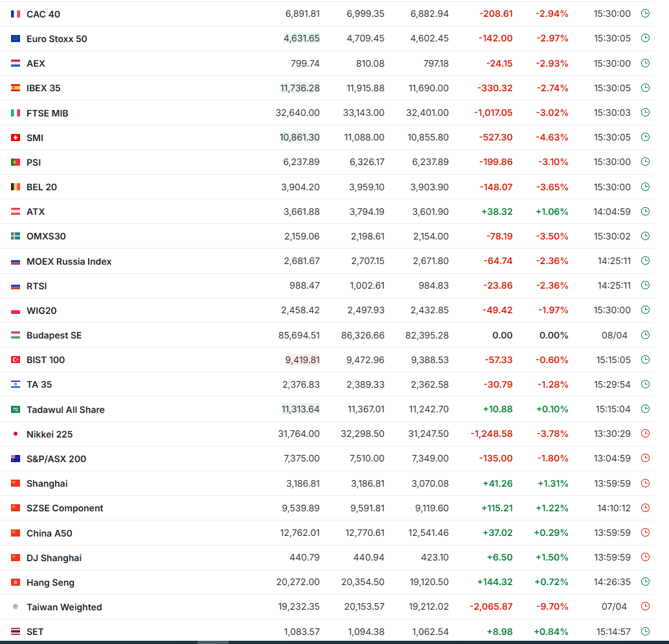Open the Hang Seng index link
This screenshot has width=669, height=644.
click(51, 583)
